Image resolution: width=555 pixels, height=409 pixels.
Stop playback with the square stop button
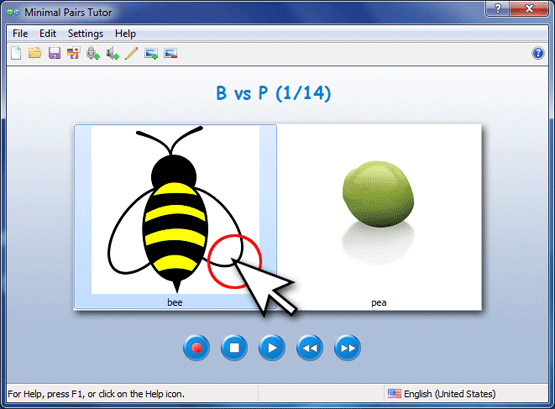click(234, 348)
